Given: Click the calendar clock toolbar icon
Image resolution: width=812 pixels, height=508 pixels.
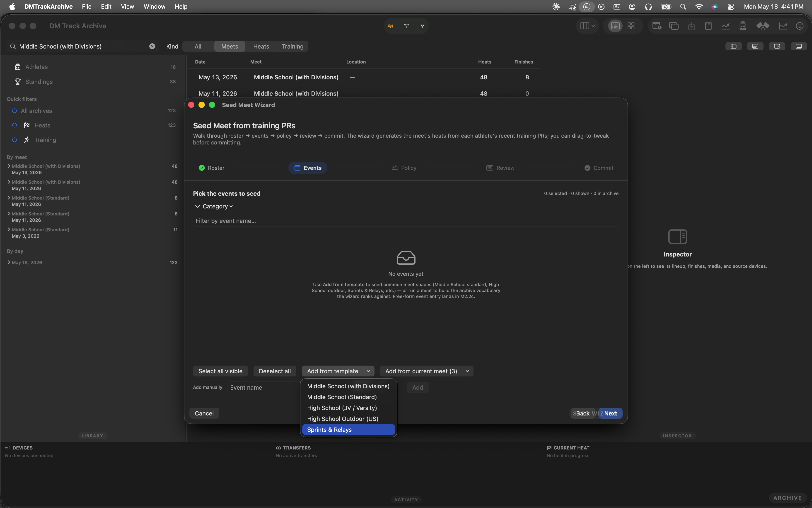Looking at the screenshot, I should 657,26.
